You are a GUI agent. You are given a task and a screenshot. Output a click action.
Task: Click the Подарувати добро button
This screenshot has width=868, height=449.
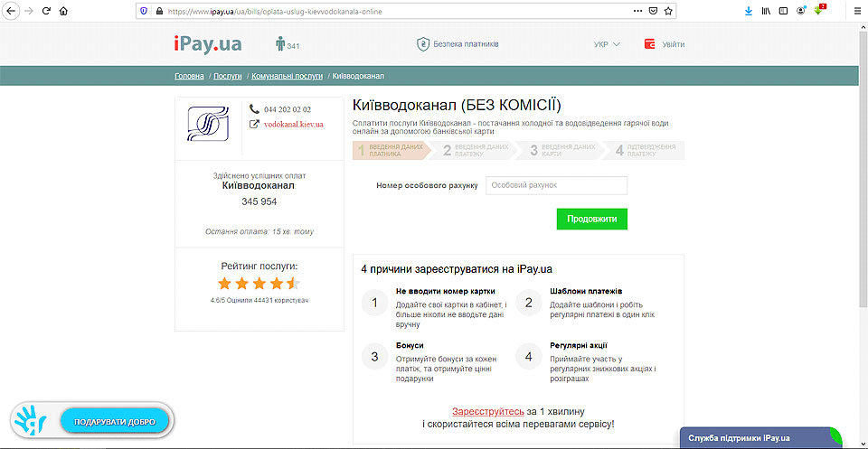[x=115, y=422]
